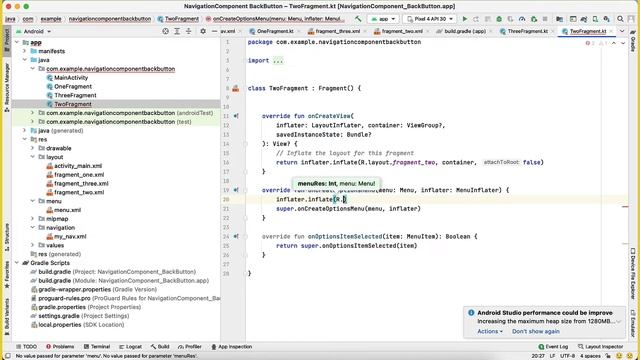Click the Make Project hammer icon
Image resolution: width=640 pixels, height=360 pixels.
[358, 19]
